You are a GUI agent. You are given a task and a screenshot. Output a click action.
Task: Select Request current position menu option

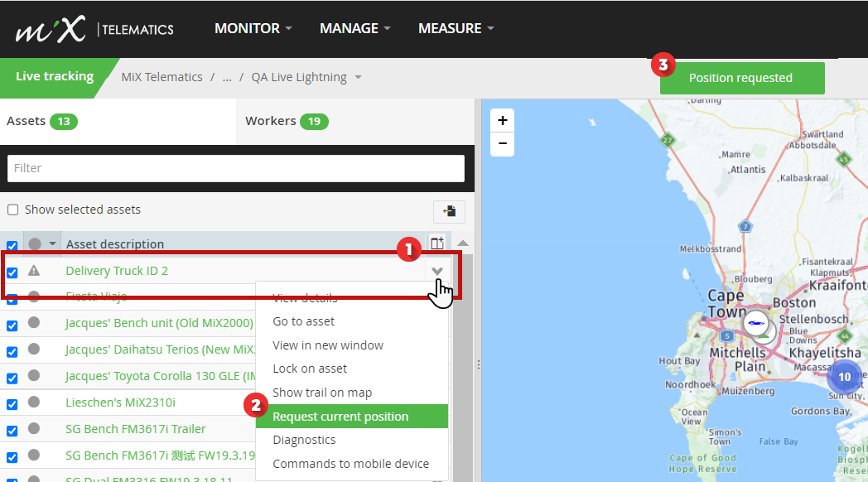[351, 416]
